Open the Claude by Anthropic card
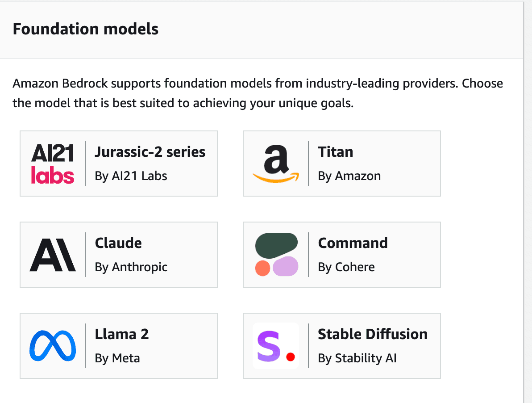 pos(118,255)
